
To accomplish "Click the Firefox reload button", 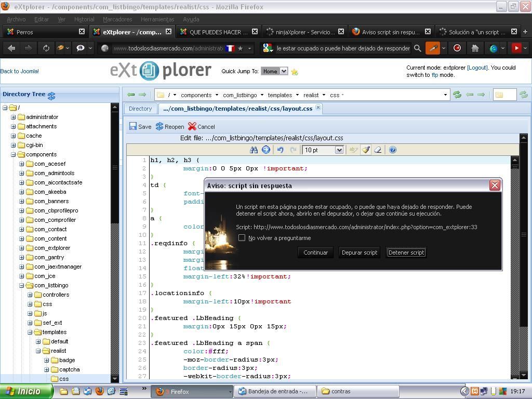I will click(x=46, y=48).
